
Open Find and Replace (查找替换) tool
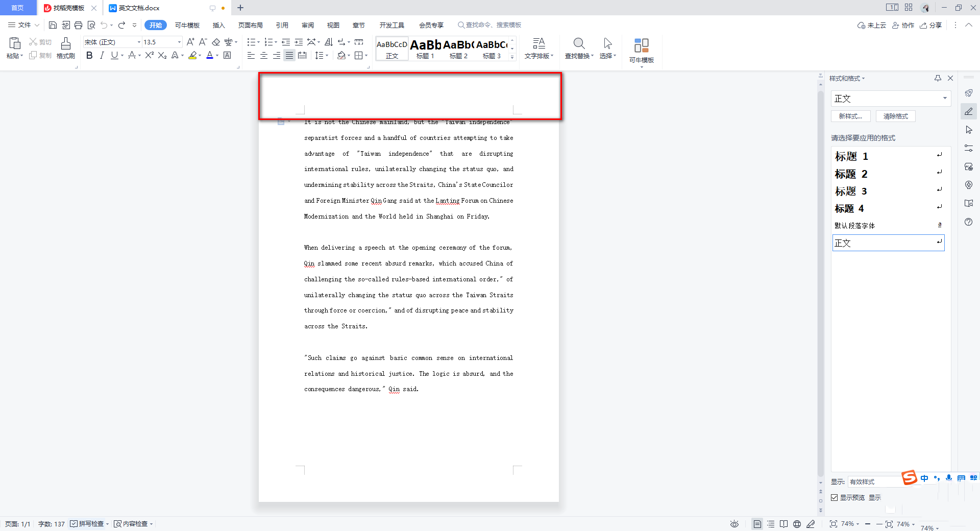[579, 48]
